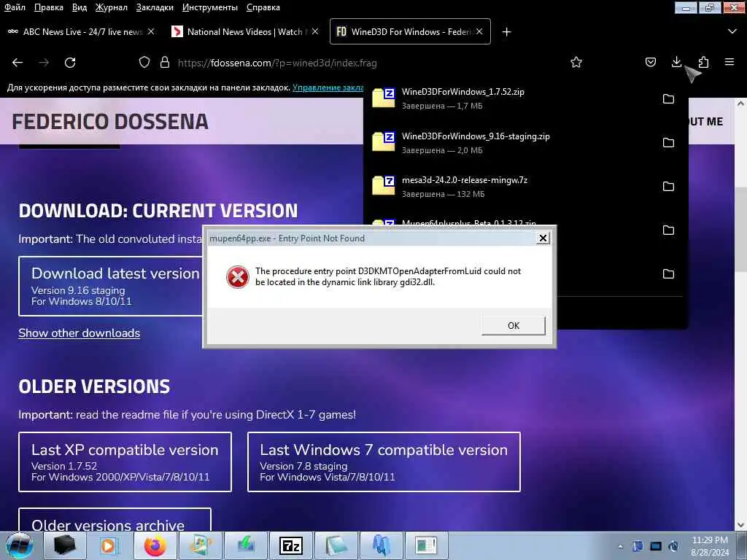Click OK in the Entry Point Not Found dialog
Viewport: 747px width, 560px height.
(x=513, y=325)
